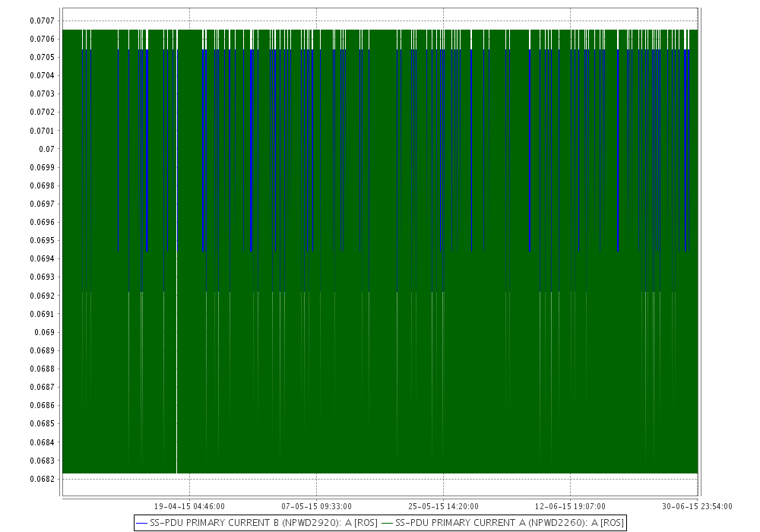Click y-axis value 0.0692
Viewport: 760px width, 532px height.
tap(42, 296)
